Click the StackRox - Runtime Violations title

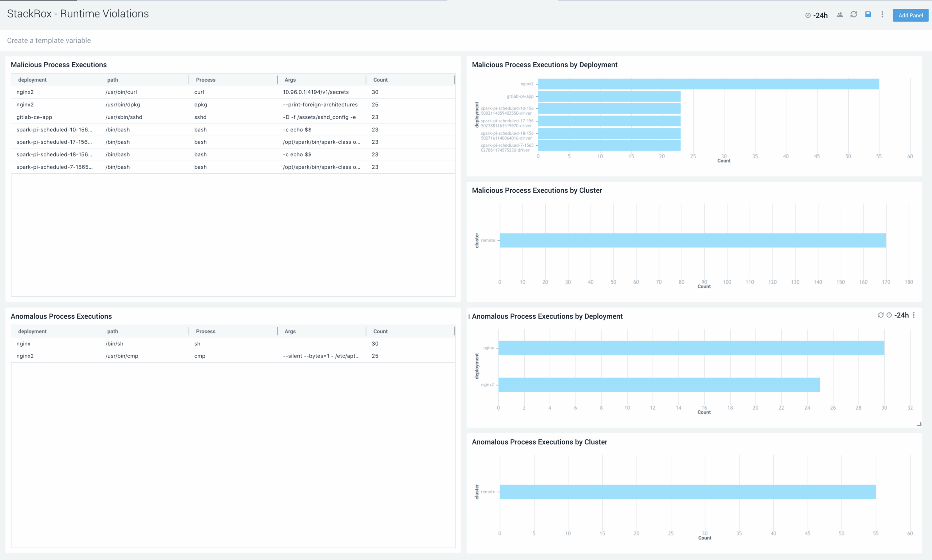tap(78, 13)
